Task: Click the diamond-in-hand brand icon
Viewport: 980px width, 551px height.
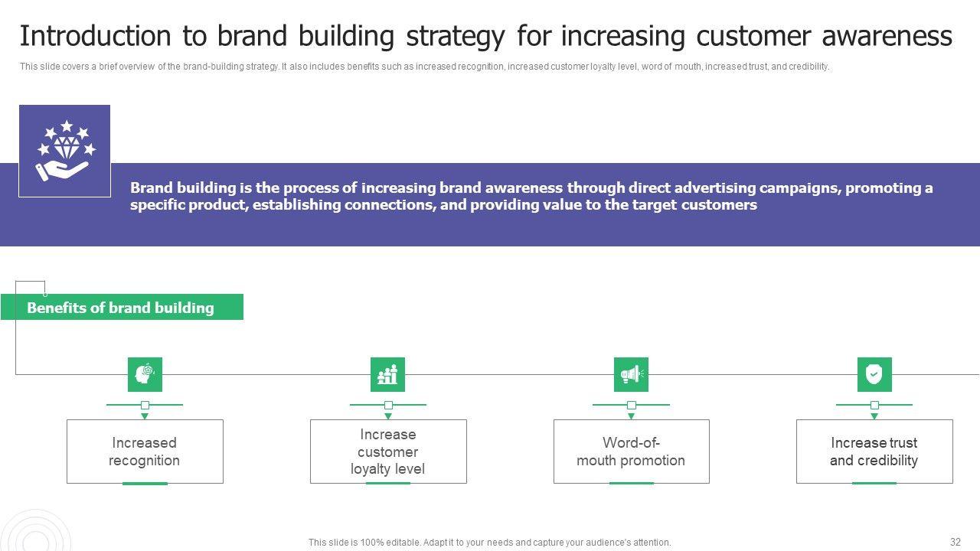Action: [x=64, y=151]
